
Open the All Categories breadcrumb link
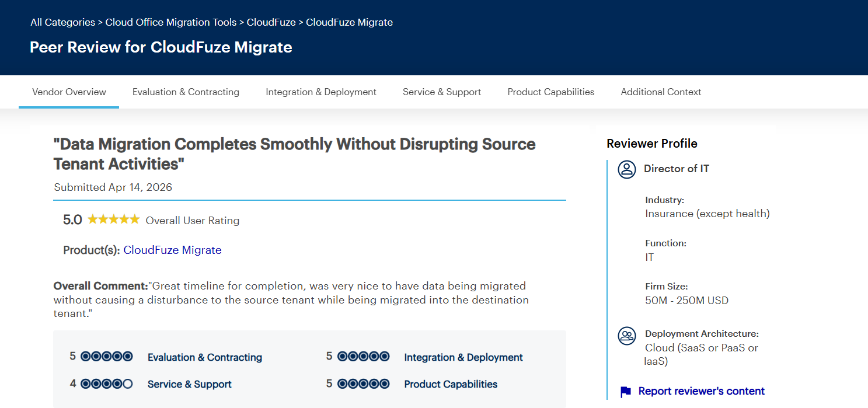[62, 22]
